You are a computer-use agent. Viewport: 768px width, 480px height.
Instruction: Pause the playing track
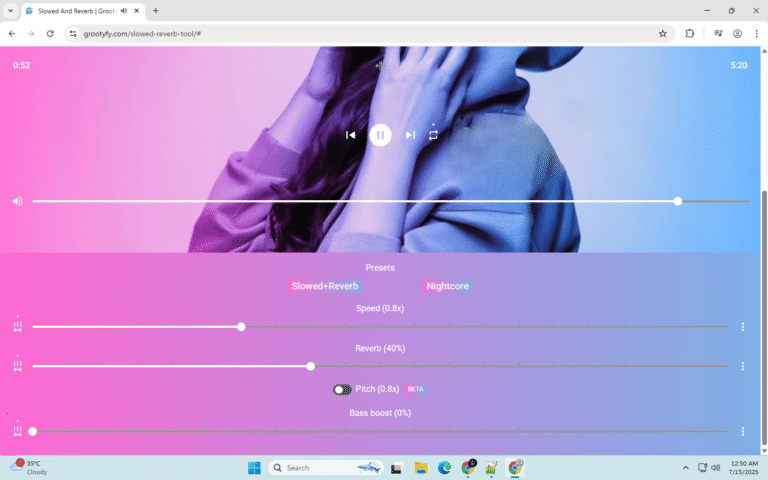pyautogui.click(x=380, y=135)
